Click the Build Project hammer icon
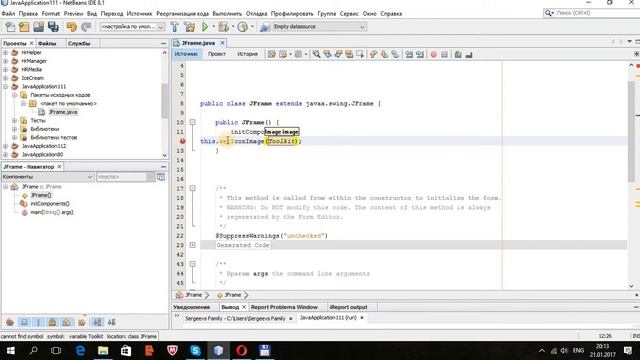640x360 pixels. 175,27
